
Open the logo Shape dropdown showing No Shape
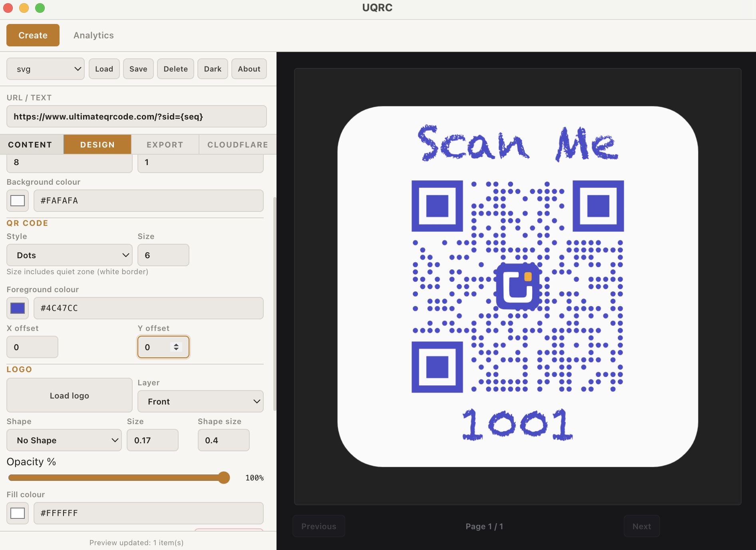tap(64, 440)
